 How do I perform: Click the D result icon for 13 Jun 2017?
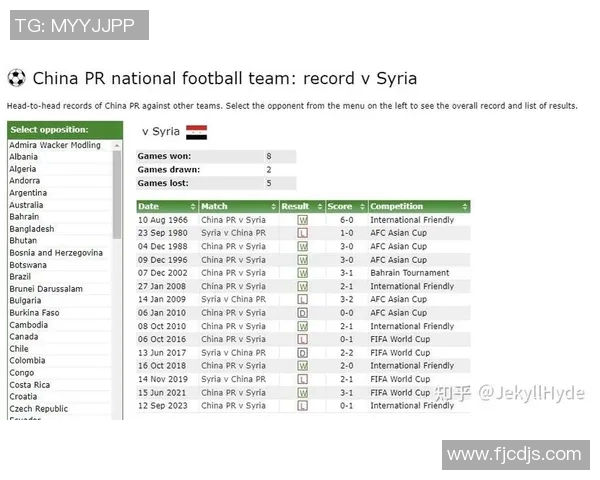[x=303, y=353]
